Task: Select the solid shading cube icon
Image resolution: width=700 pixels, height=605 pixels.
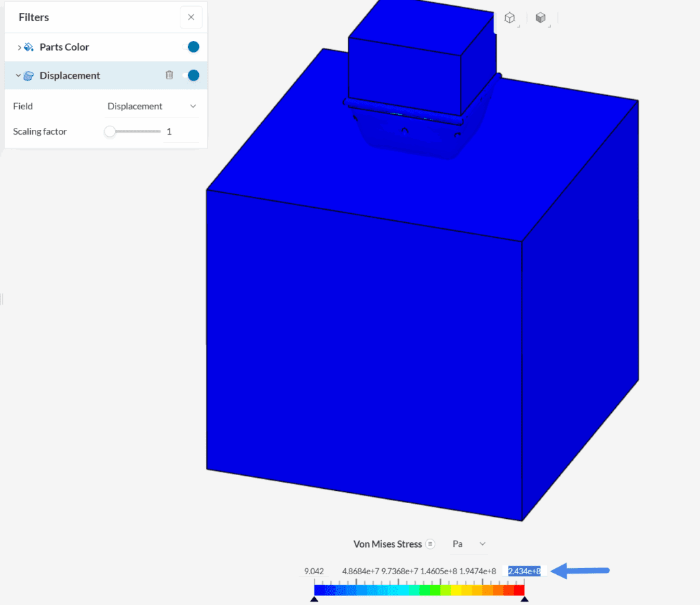Action: click(x=541, y=17)
